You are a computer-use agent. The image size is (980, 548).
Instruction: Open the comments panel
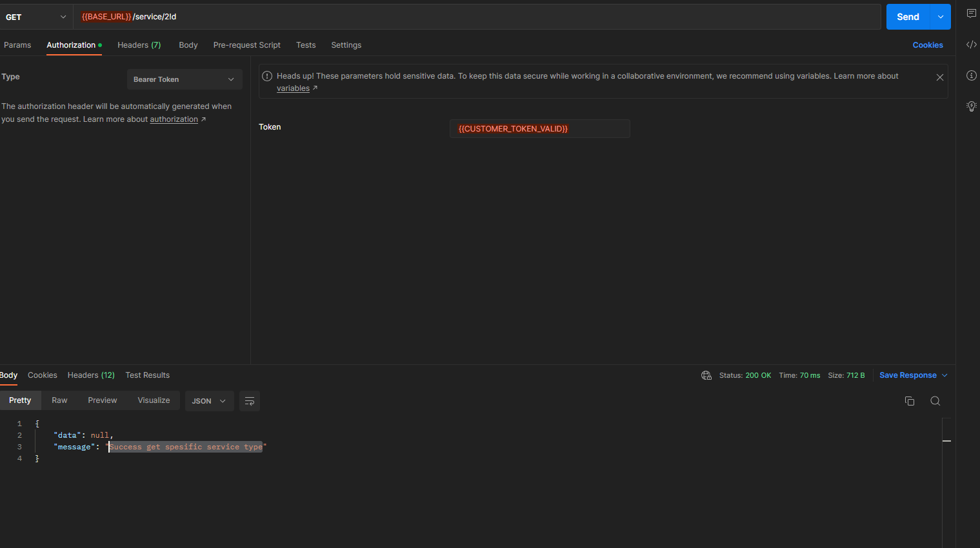click(972, 13)
